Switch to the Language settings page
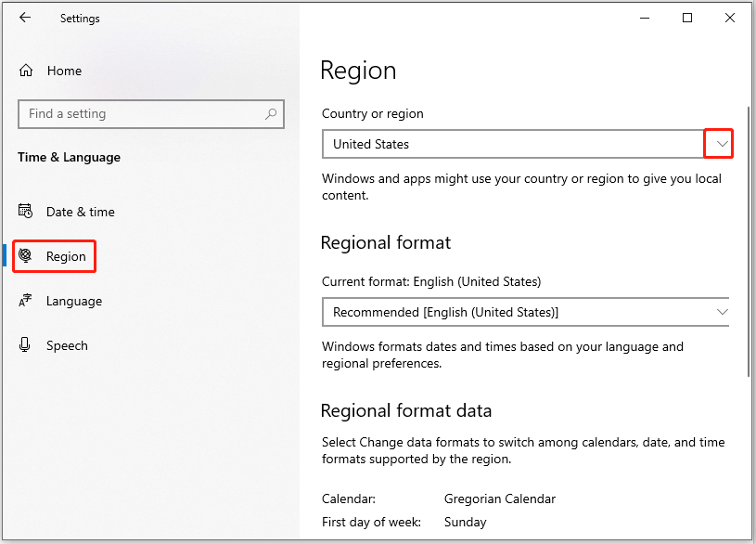The width and height of the screenshot is (756, 544). coord(74,301)
